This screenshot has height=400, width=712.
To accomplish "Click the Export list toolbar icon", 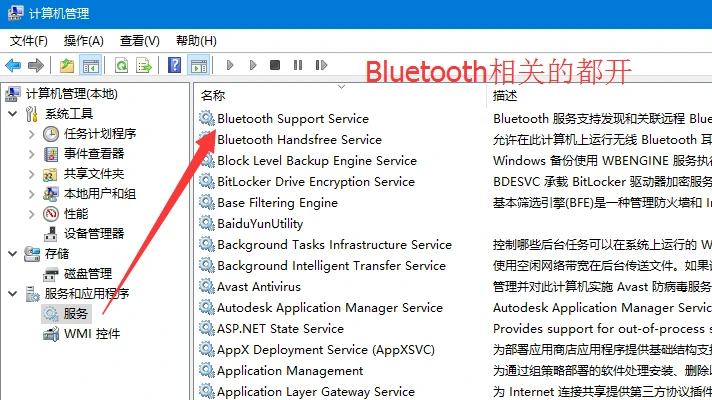I will (x=144, y=65).
